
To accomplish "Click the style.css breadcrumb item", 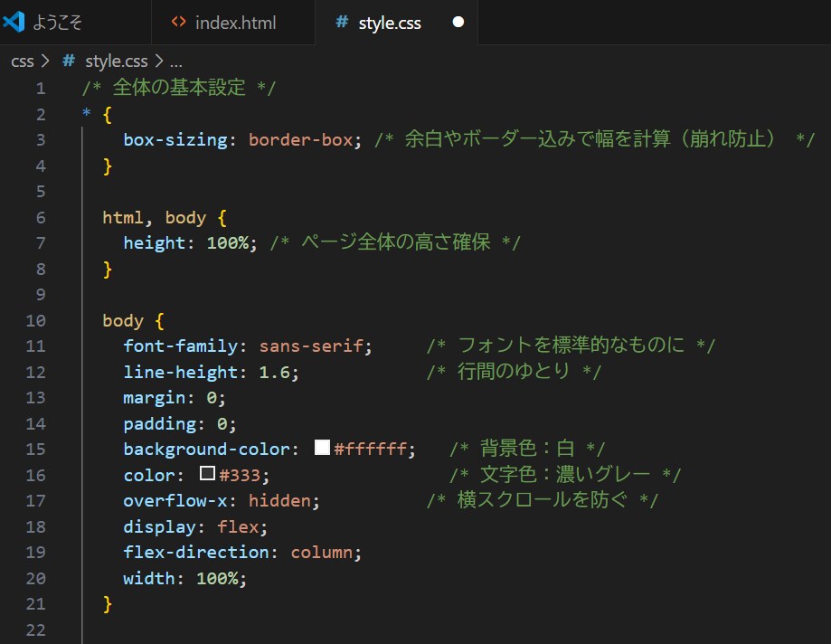I will tap(116, 62).
